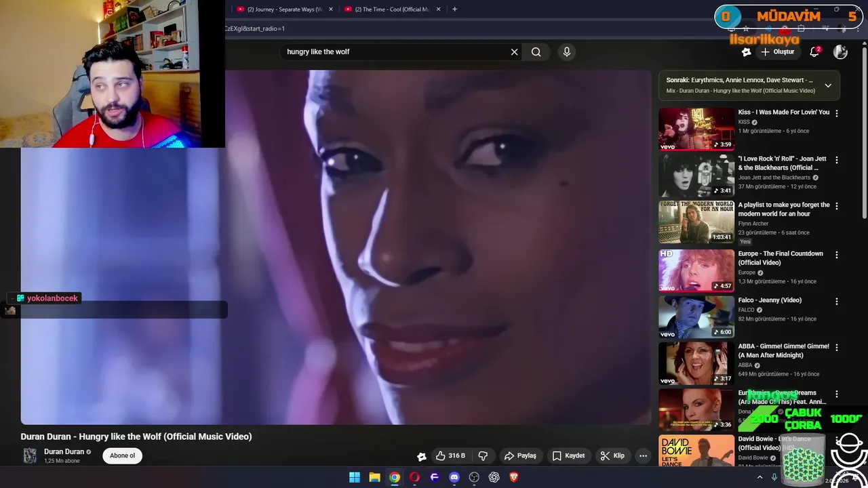
Task: Click the sparkle icon next to the like button
Action: coord(421,456)
